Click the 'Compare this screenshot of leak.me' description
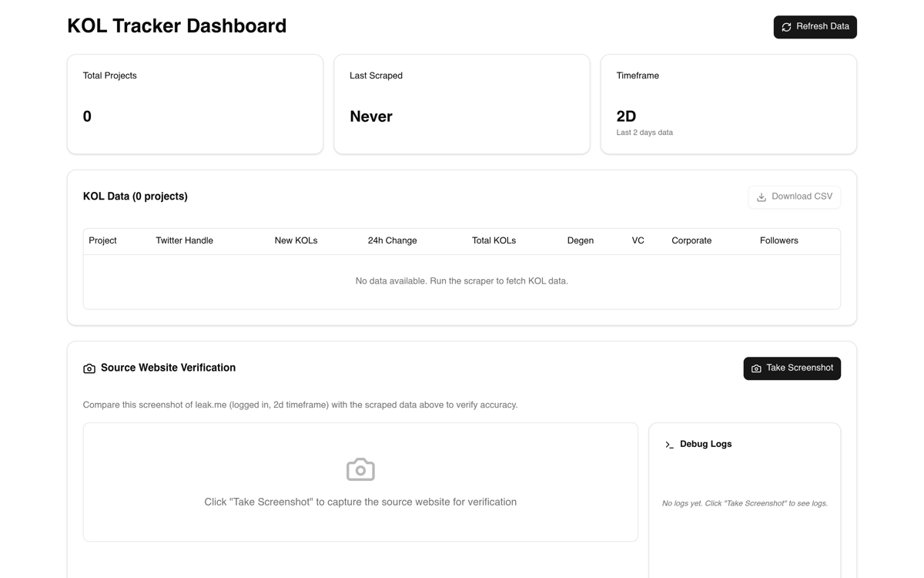 pos(300,405)
